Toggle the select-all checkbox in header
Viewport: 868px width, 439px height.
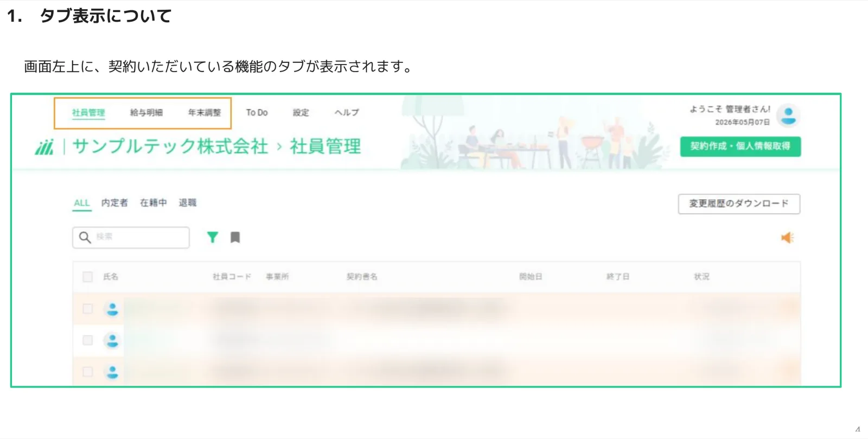(87, 277)
